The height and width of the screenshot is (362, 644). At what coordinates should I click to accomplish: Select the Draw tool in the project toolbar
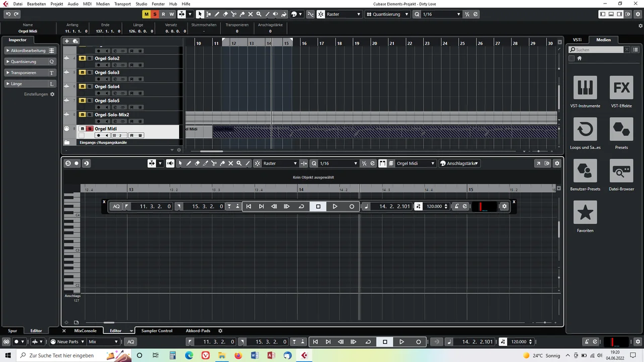[x=217, y=14]
